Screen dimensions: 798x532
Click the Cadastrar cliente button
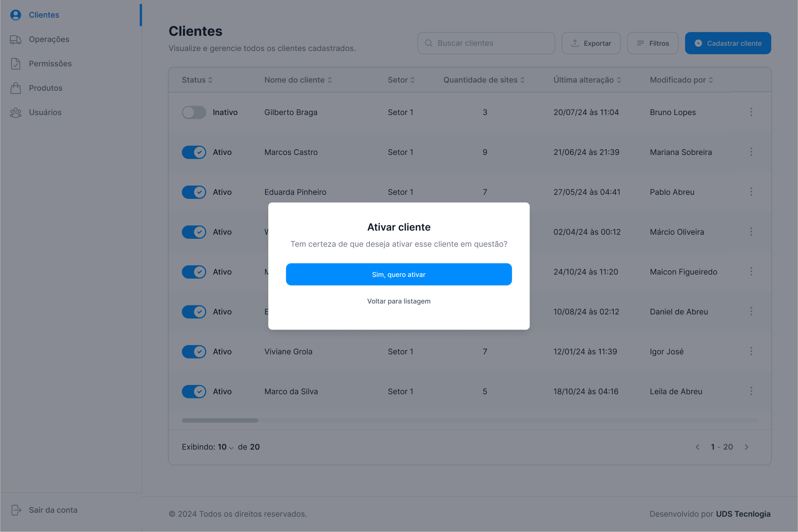tap(728, 43)
